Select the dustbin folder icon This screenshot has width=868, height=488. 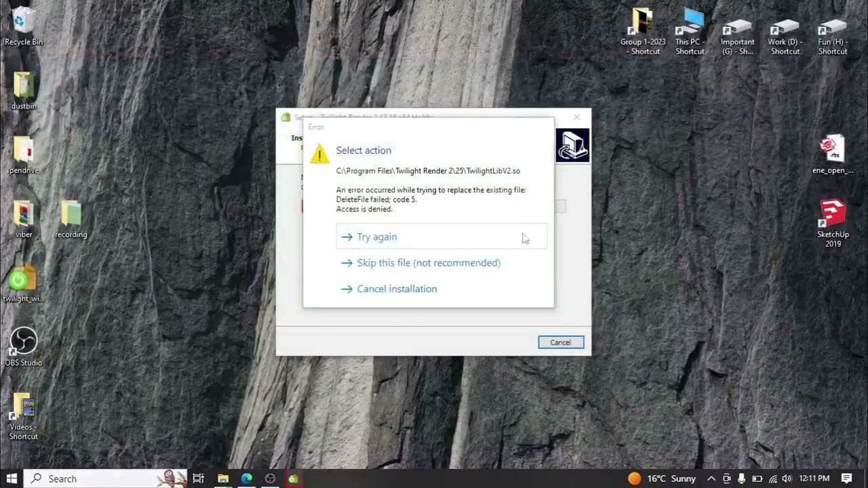[x=23, y=91]
